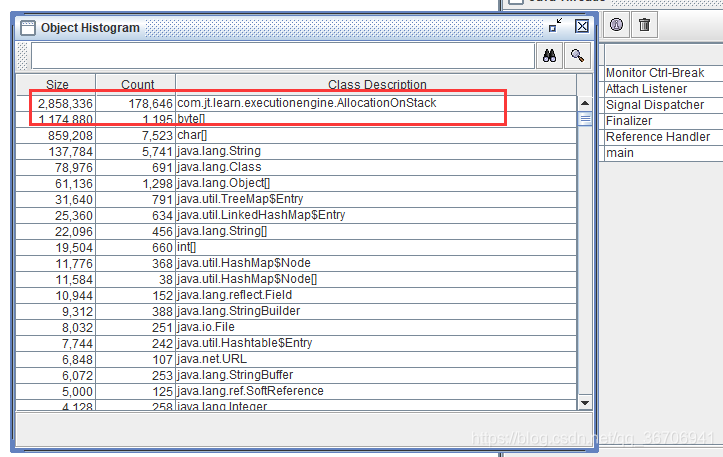Select the java.util.HashMap$Node row
The image size is (723, 457).
(296, 263)
